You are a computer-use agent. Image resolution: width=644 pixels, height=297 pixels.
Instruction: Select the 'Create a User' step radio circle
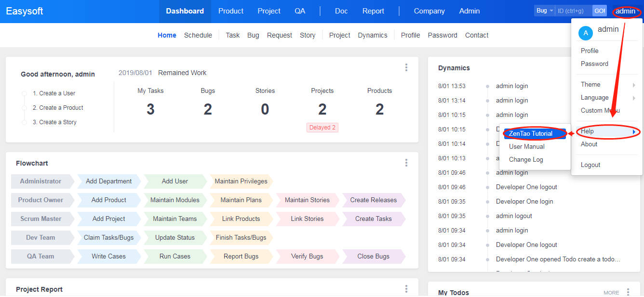(25, 93)
